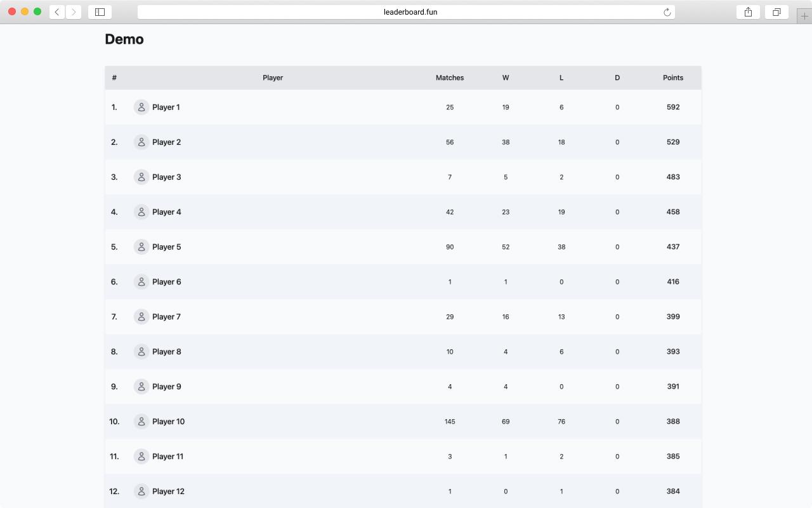Click Player 7's 13 losses value
812x508 pixels.
click(561, 317)
